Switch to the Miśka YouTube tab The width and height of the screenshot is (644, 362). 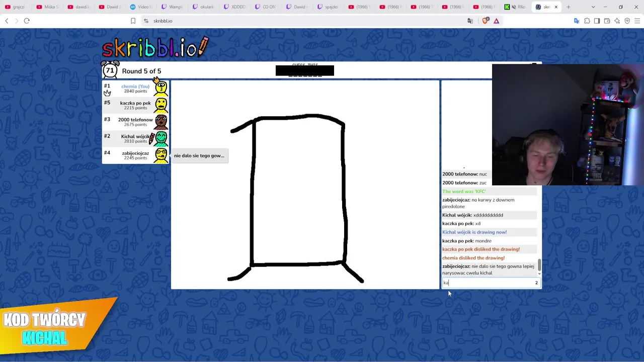pos(47,7)
